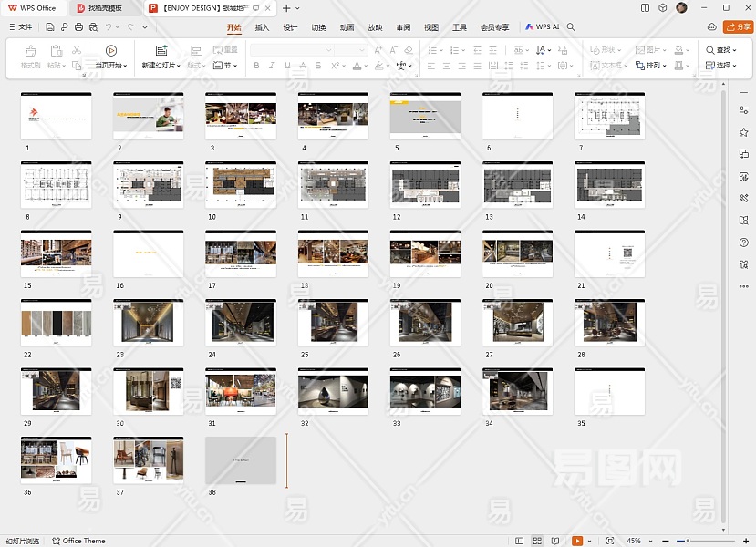The width and height of the screenshot is (756, 547).
Task: Open the 排列 arrange dropdown
Action: coord(651,66)
